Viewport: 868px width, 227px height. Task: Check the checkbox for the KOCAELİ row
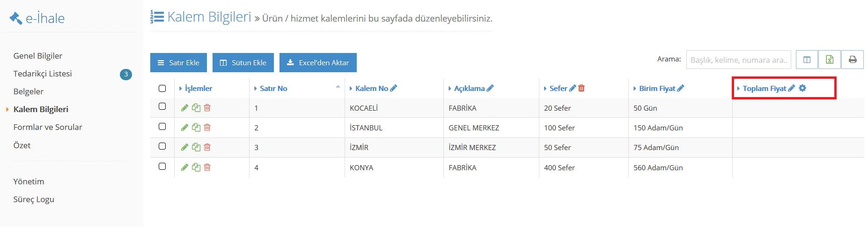coord(162,106)
